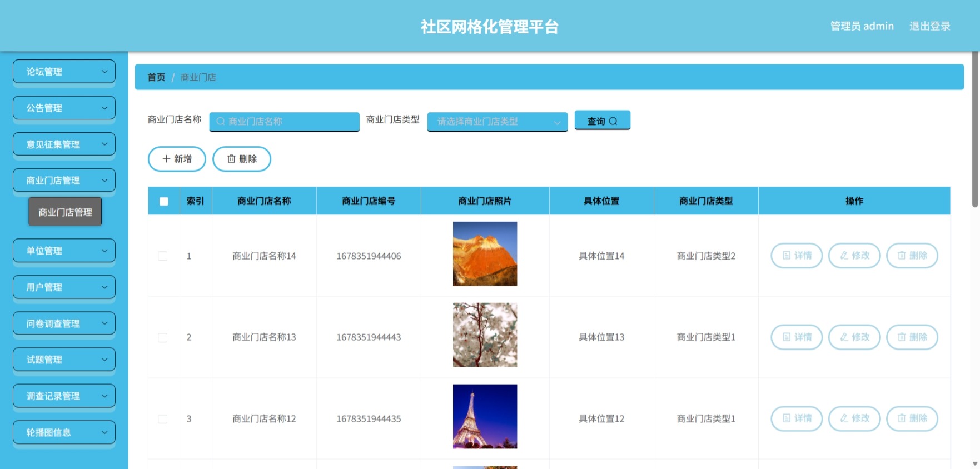Click row 删除 for 商业门店名称13

(x=912, y=337)
